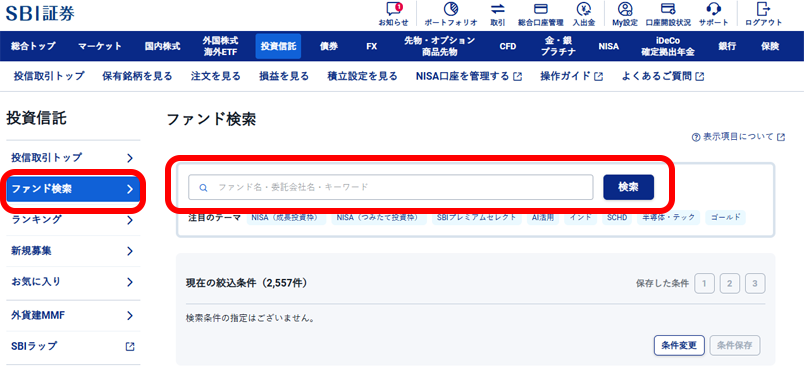
Task: Open 保有銘柄を見る in sub-navigation
Action: pyautogui.click(x=137, y=76)
